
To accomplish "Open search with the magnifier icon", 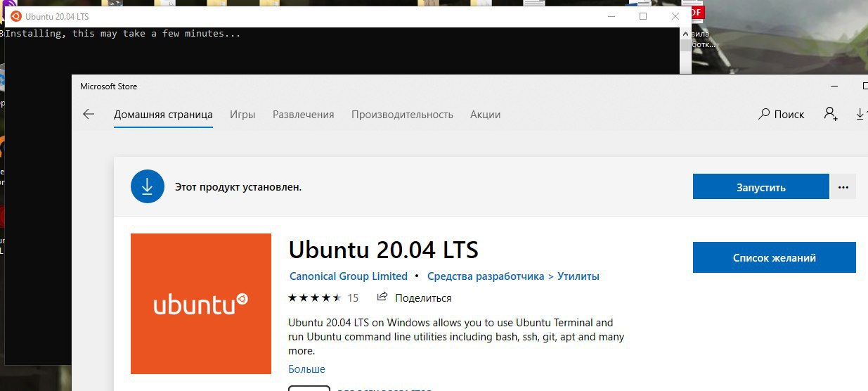I will (x=765, y=114).
